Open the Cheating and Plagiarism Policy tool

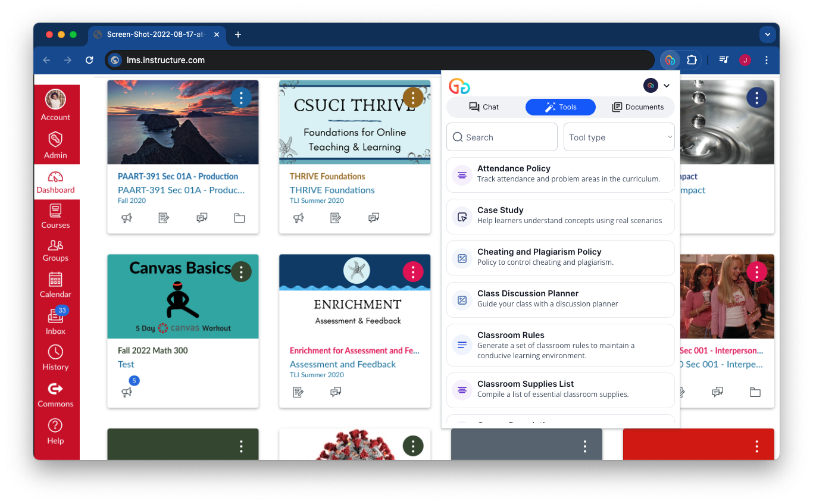(561, 258)
